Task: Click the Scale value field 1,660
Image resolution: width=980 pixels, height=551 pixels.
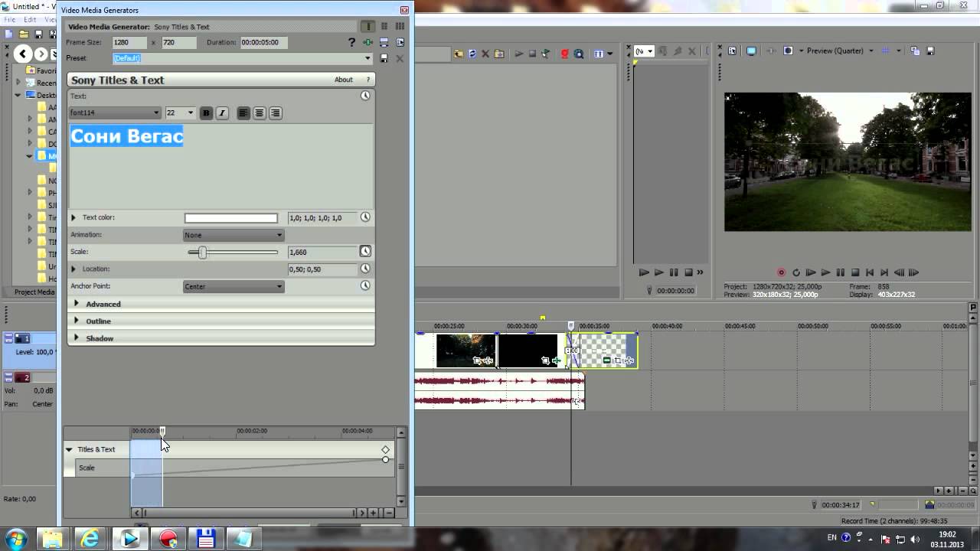Action: (x=322, y=252)
